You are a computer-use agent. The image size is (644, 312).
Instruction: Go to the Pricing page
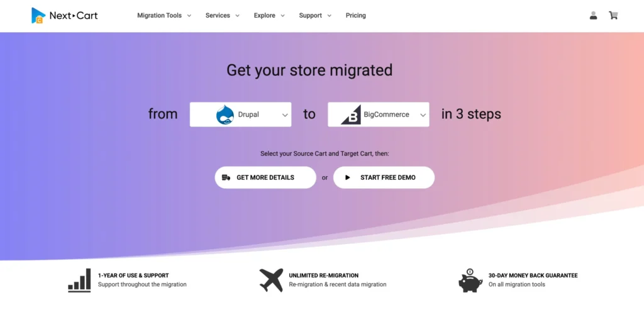pos(356,16)
